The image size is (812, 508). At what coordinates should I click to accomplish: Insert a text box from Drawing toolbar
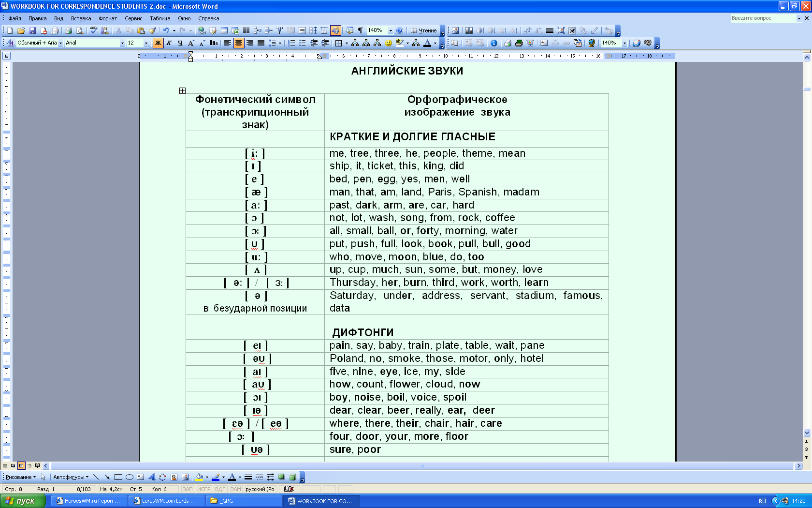[x=140, y=477]
